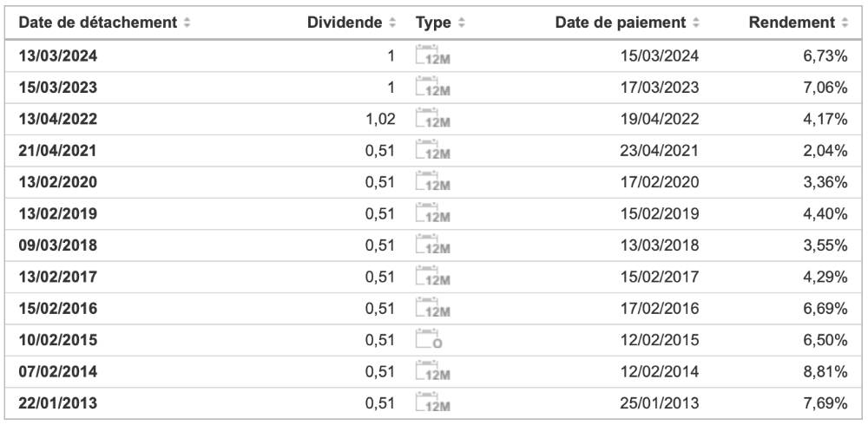
Task: Click the Date de paiement header label
Action: tap(620, 22)
